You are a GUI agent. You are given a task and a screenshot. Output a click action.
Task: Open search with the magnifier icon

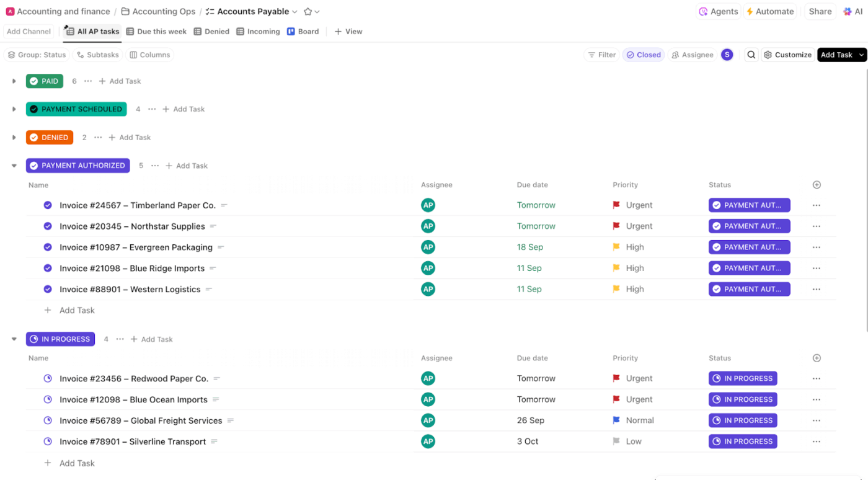coord(751,55)
